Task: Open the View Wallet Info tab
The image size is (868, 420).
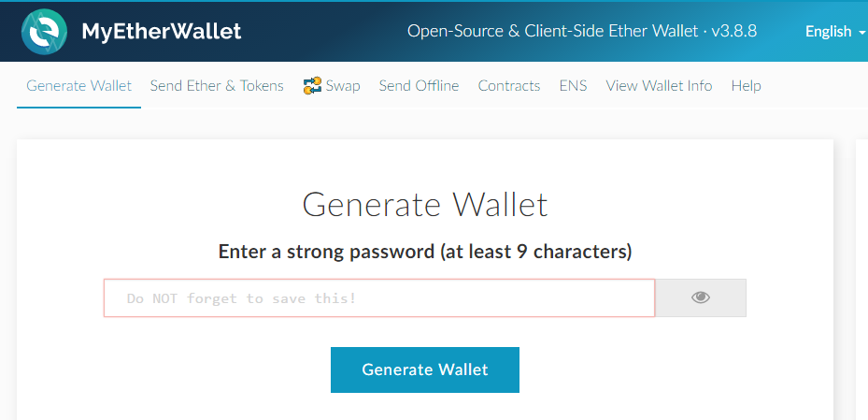Action: coord(659,86)
